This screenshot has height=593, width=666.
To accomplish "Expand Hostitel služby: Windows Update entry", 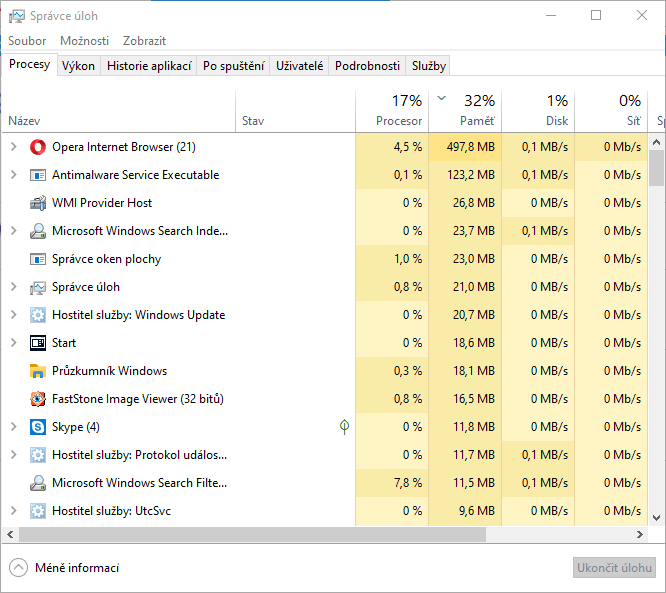I will (13, 315).
